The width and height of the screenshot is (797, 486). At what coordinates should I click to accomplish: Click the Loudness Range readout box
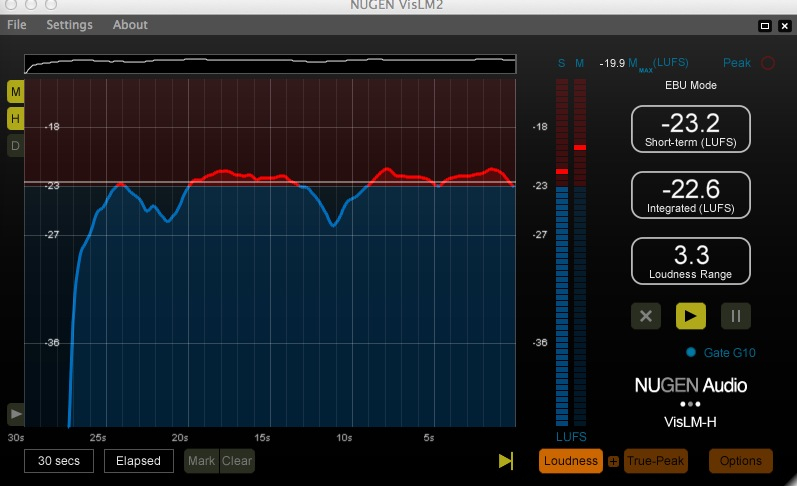(691, 261)
